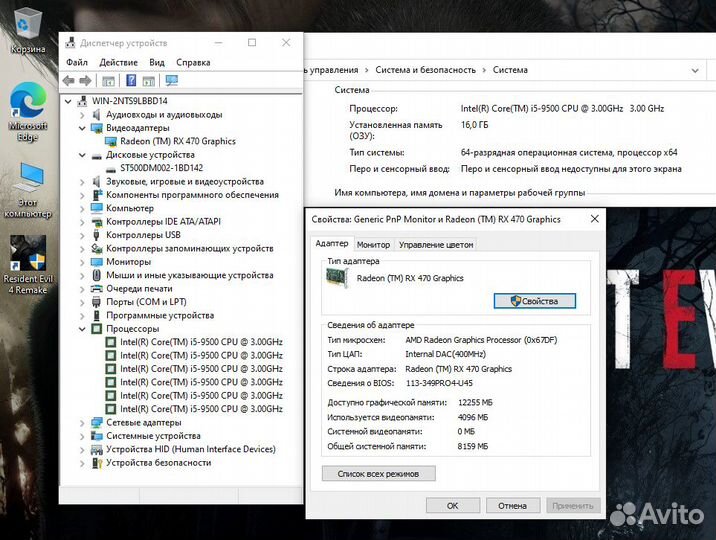Open the address bar dropdown in System window
This screenshot has width=716, height=540.
coord(695,71)
